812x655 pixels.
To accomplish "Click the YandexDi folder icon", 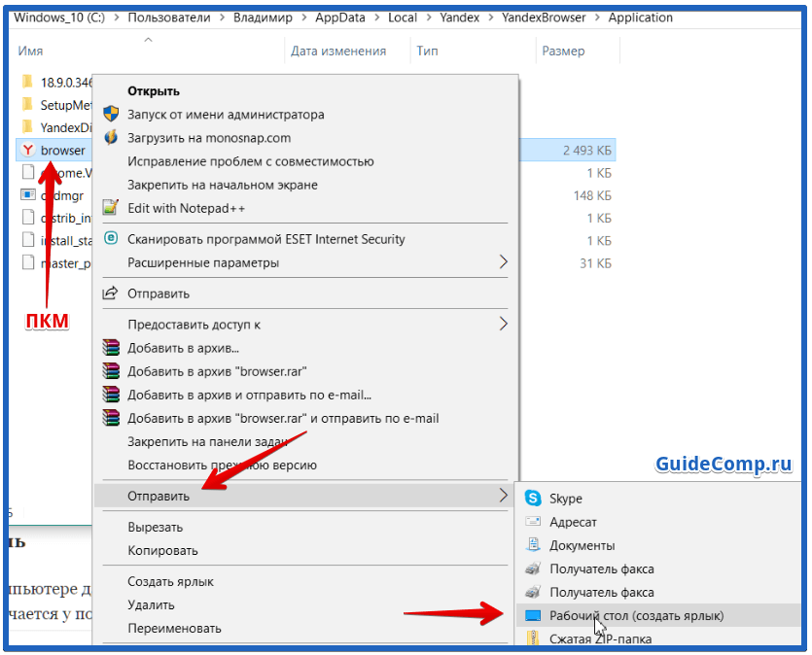I will pos(27,126).
